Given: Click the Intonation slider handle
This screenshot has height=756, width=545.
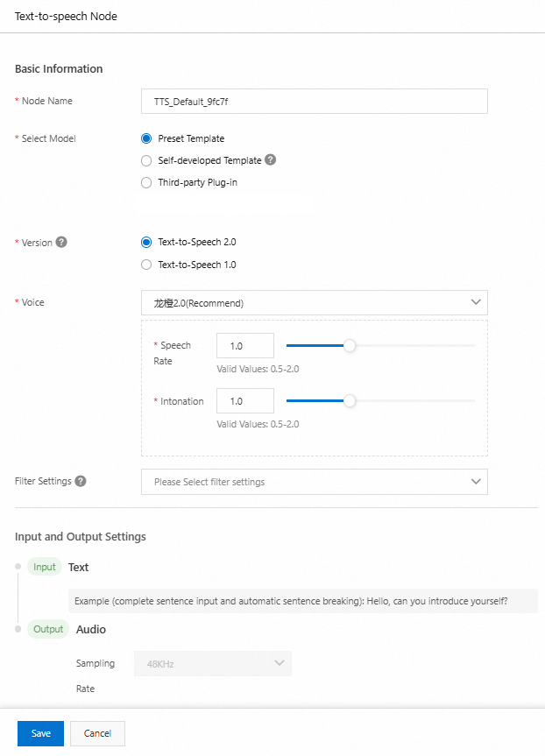Looking at the screenshot, I should point(350,401).
